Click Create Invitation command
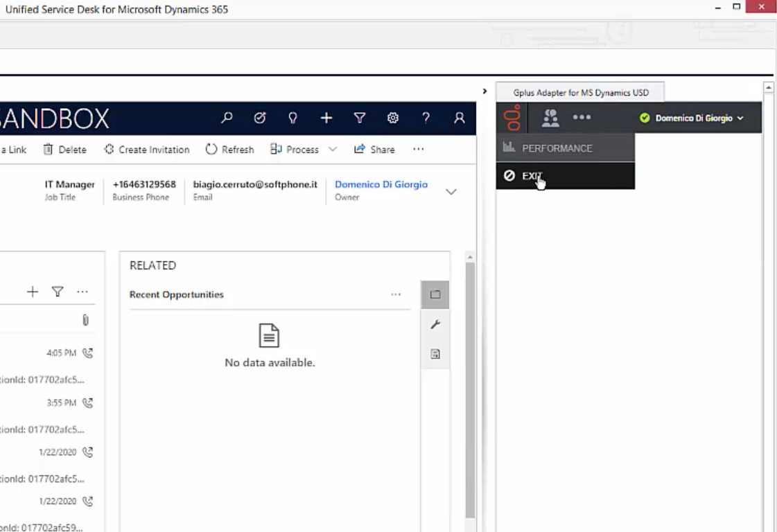Image resolution: width=777 pixels, height=532 pixels. (147, 149)
